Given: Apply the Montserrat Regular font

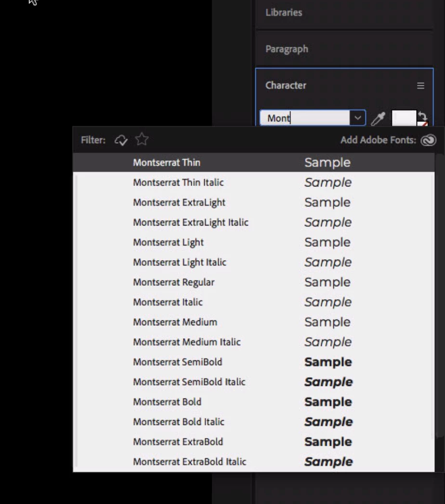Looking at the screenshot, I should pos(253,282).
